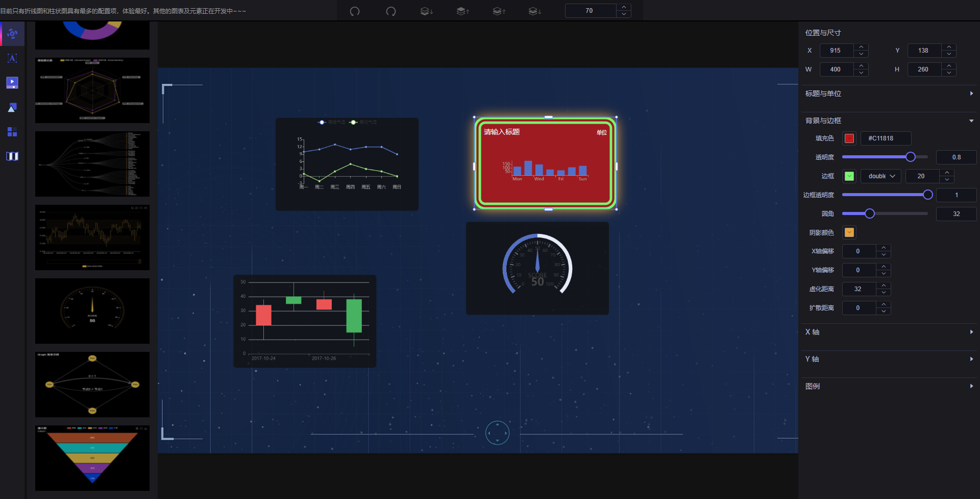Select the line chart on canvas
Screen dimensions: 980x499
click(347, 164)
